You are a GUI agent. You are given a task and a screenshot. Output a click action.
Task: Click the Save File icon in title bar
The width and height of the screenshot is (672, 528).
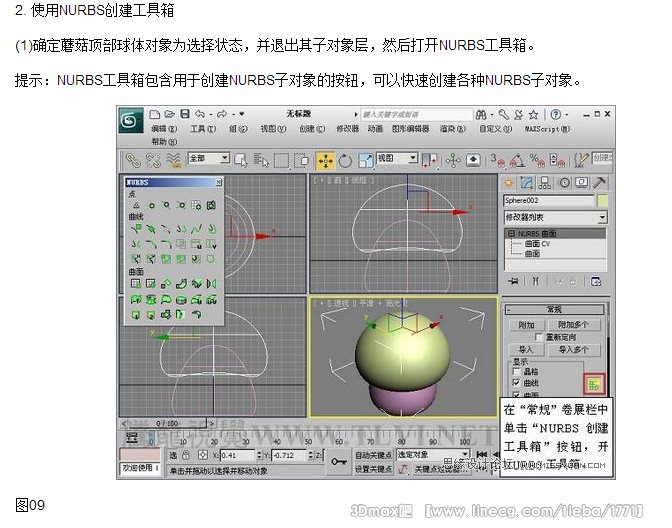click(185, 114)
